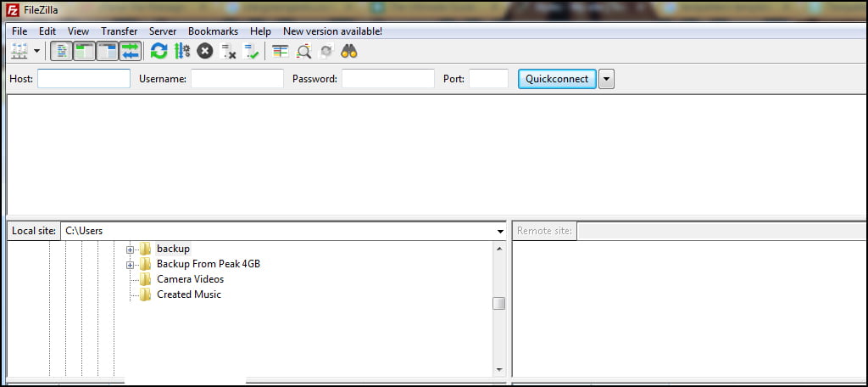
Task: Toggle local directory tree display
Action: click(84, 52)
